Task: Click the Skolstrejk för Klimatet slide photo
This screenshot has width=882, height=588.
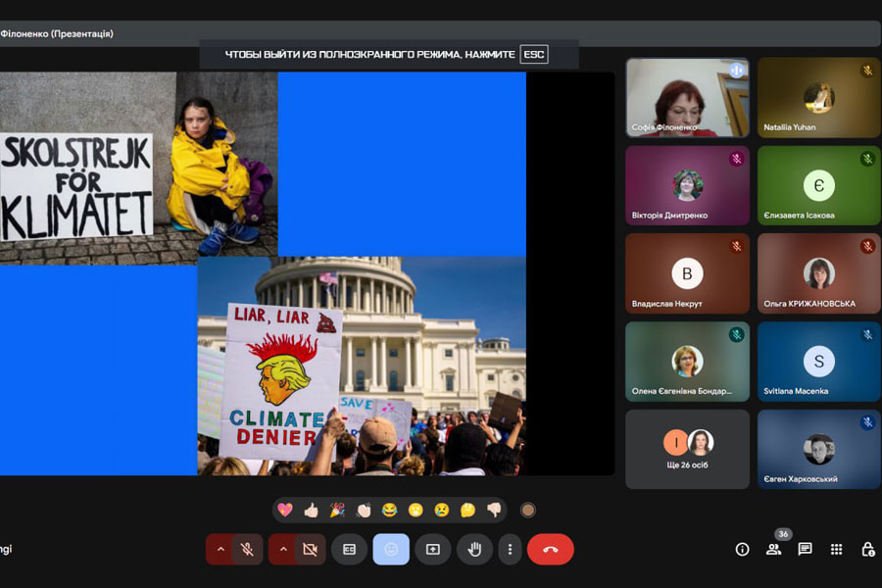Action: pyautogui.click(x=139, y=169)
